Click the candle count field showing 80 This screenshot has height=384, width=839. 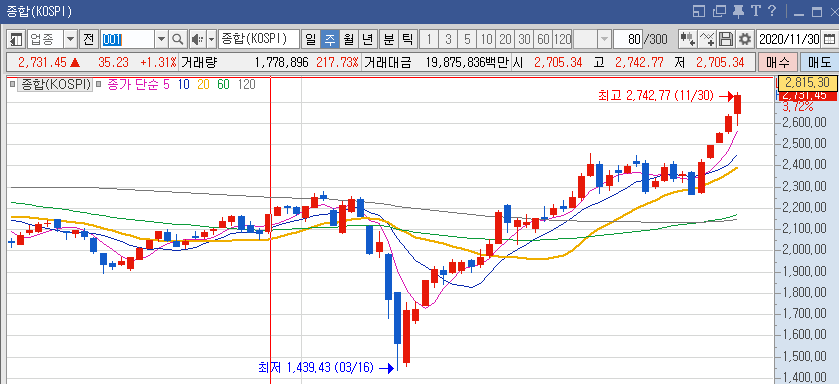[x=628, y=39]
